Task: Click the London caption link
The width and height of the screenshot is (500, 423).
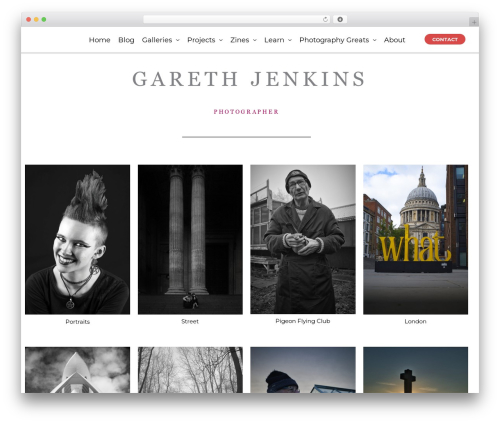Action: [x=415, y=322]
